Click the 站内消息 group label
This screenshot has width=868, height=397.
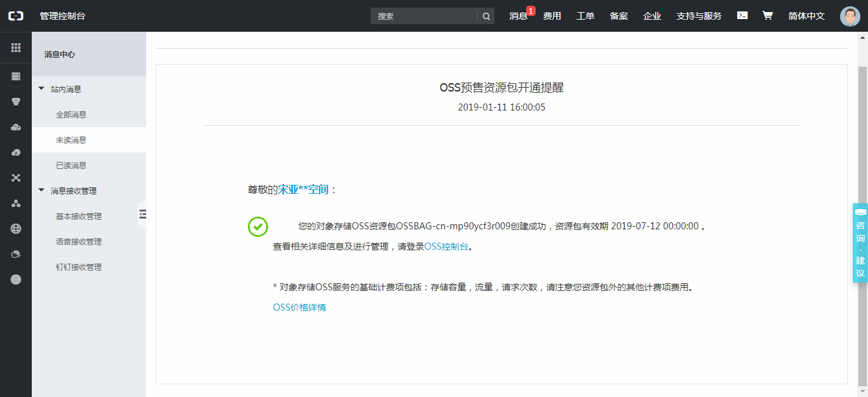pyautogui.click(x=66, y=89)
